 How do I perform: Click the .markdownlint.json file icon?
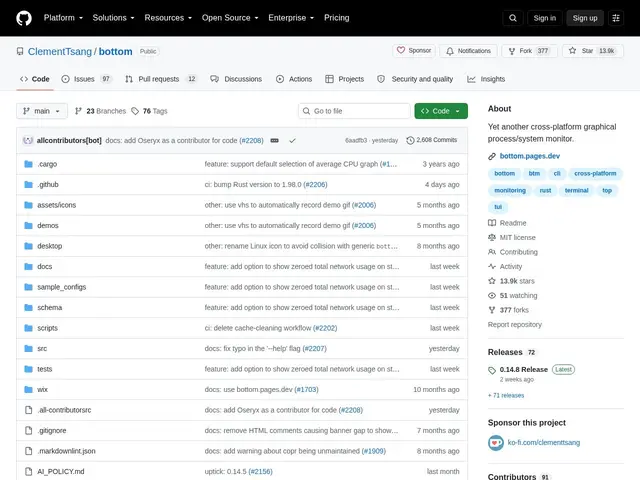(28, 451)
